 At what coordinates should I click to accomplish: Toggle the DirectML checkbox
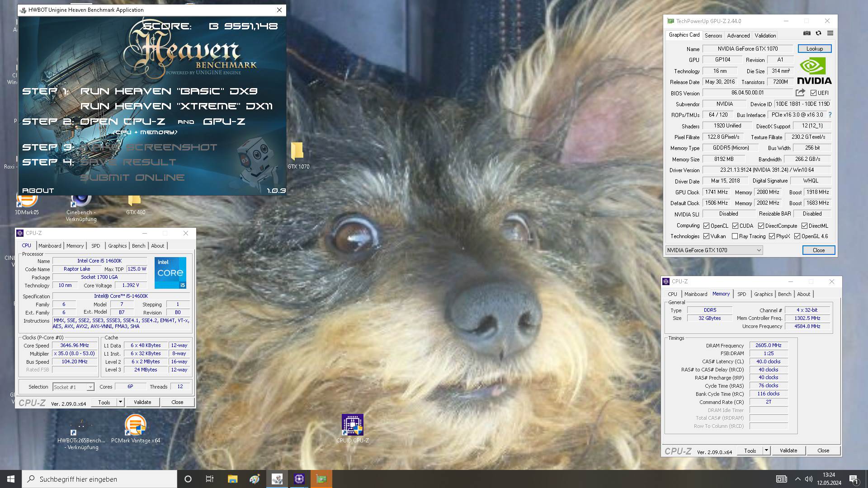(x=804, y=226)
